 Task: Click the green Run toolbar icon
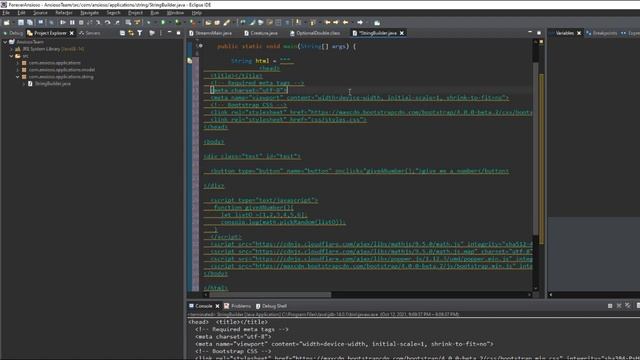tap(163, 22)
